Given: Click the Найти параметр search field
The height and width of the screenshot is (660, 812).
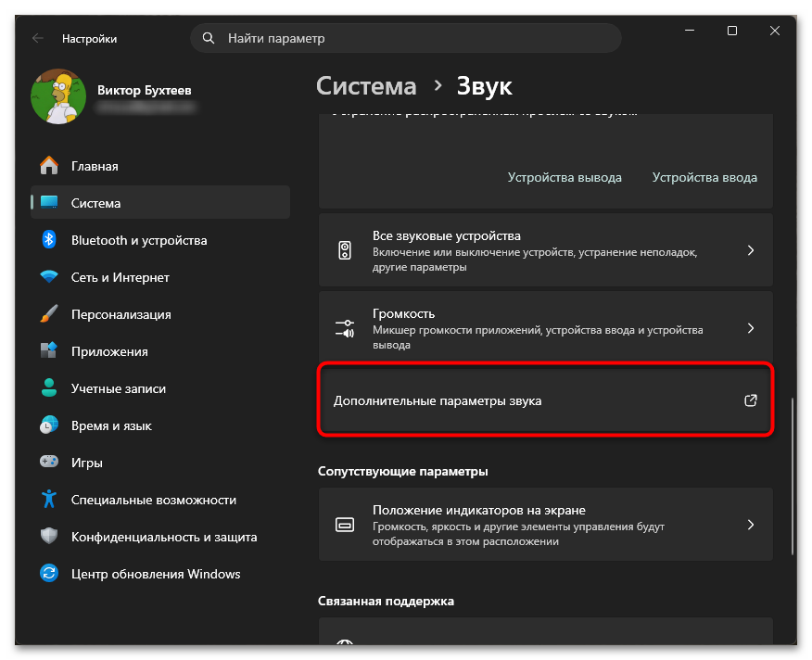Looking at the screenshot, I should [x=405, y=38].
